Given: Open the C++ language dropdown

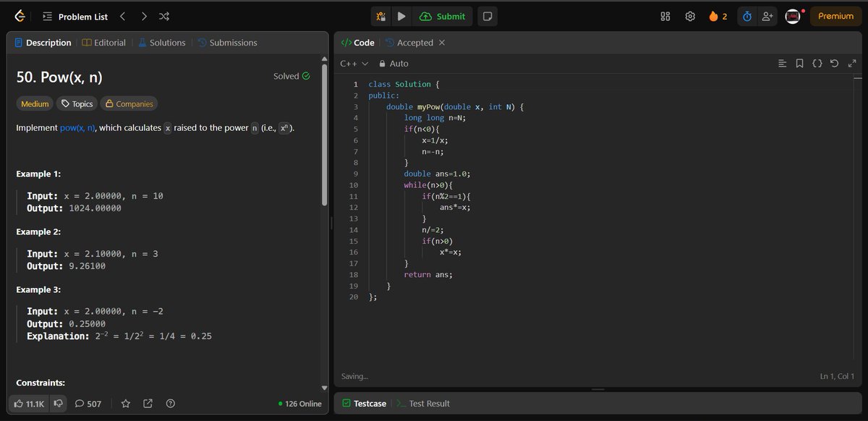Looking at the screenshot, I should tap(353, 64).
